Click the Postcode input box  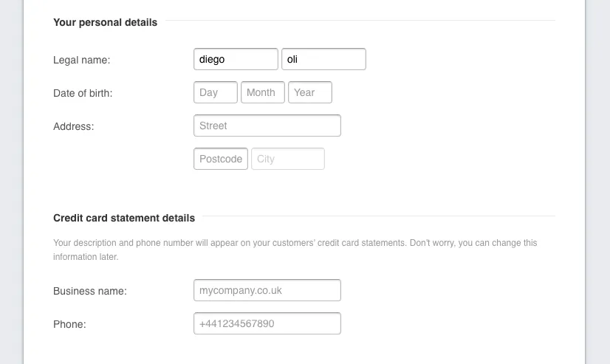coord(220,159)
